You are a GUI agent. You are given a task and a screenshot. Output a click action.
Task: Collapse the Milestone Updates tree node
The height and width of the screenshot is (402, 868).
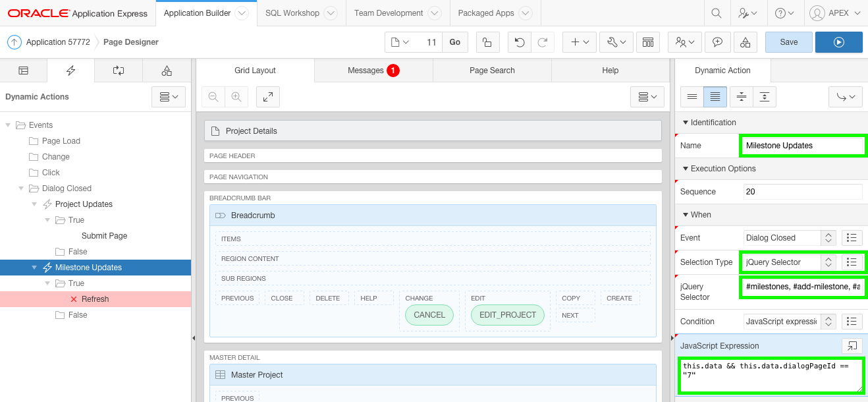35,268
